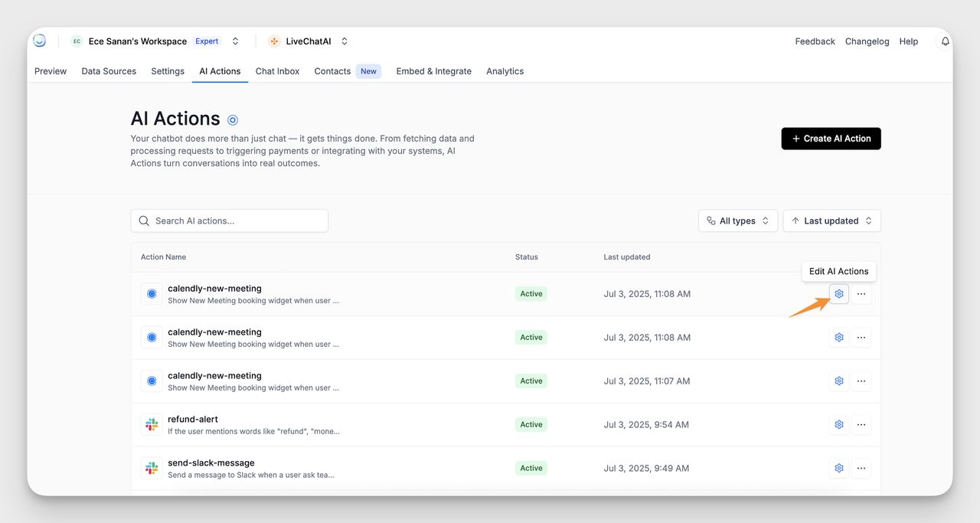Click the target icon beside the AI Actions heading
This screenshot has height=523, width=980.
click(233, 119)
